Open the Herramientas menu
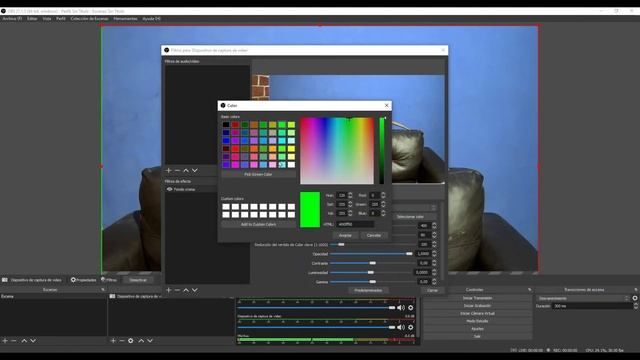 pyautogui.click(x=125, y=19)
